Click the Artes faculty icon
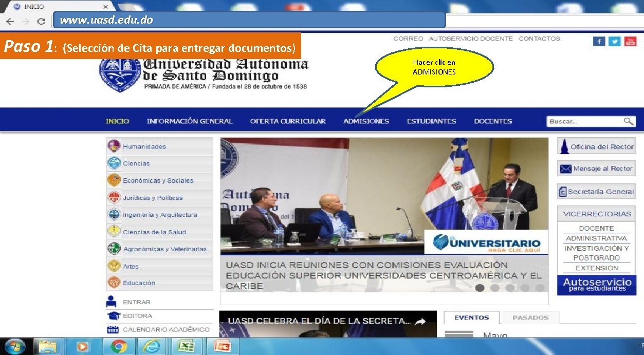 (114, 266)
